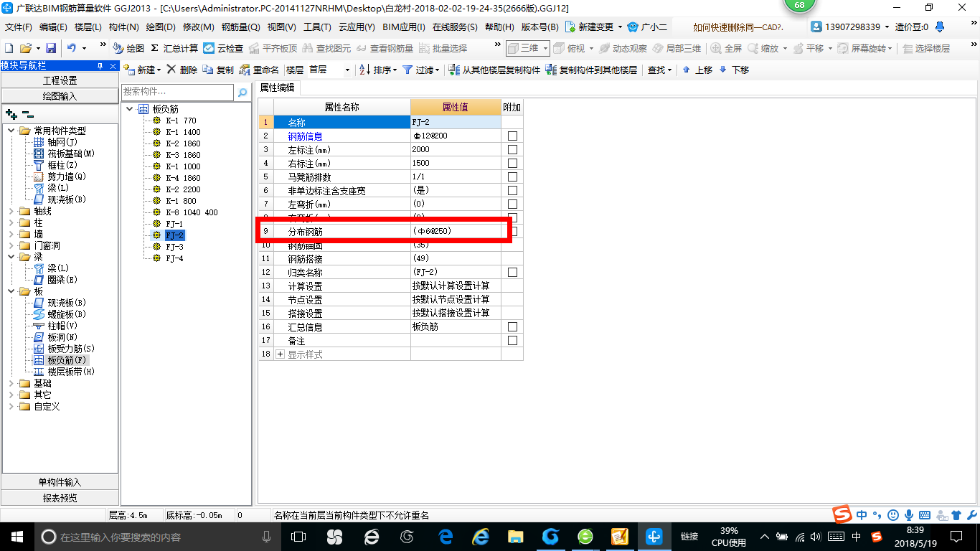Open 工程设置 section

pos(60,80)
